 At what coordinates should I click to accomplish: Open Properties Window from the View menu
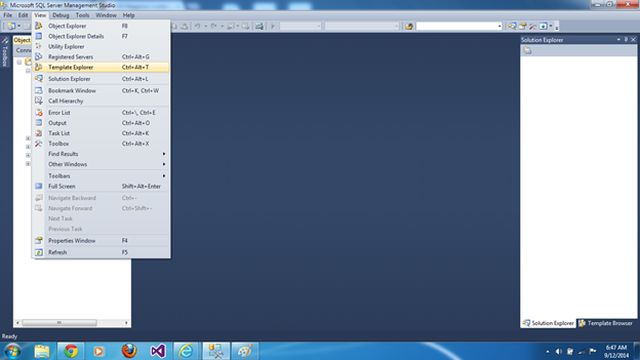pos(101,241)
